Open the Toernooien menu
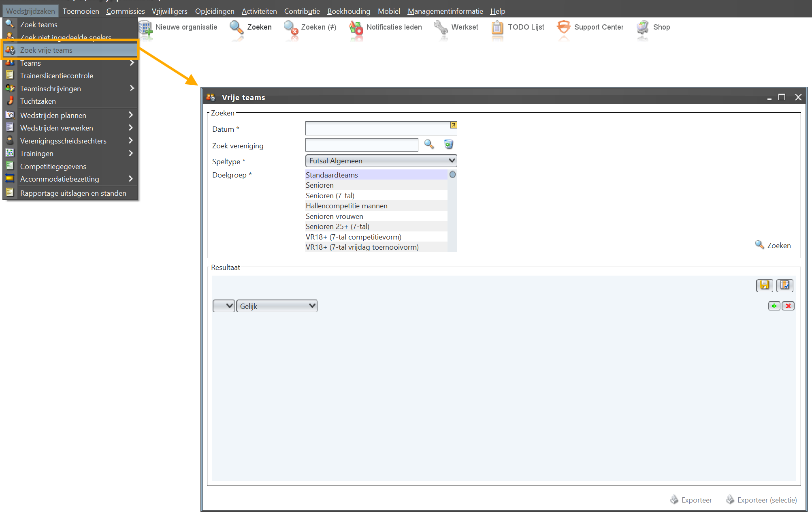This screenshot has width=812, height=520. [81, 11]
